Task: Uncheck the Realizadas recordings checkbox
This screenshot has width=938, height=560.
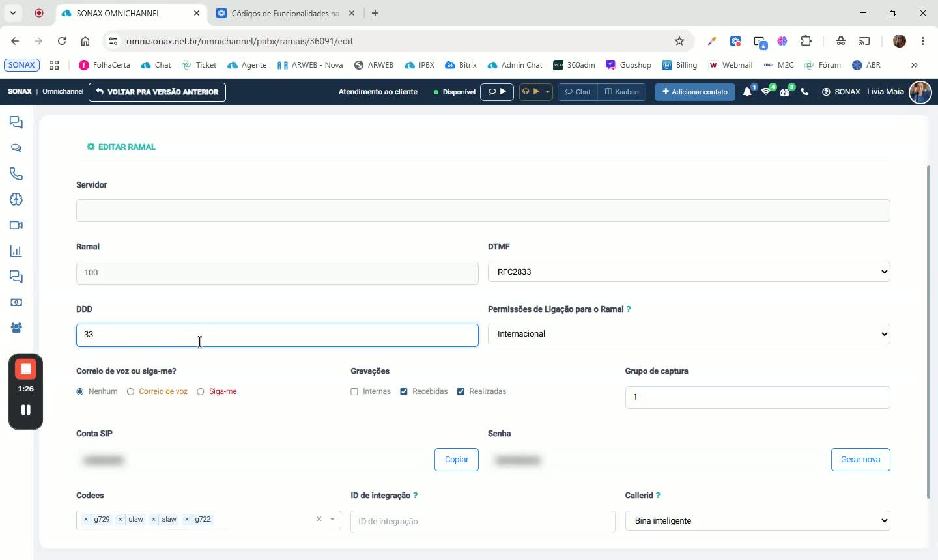Action: tap(461, 391)
